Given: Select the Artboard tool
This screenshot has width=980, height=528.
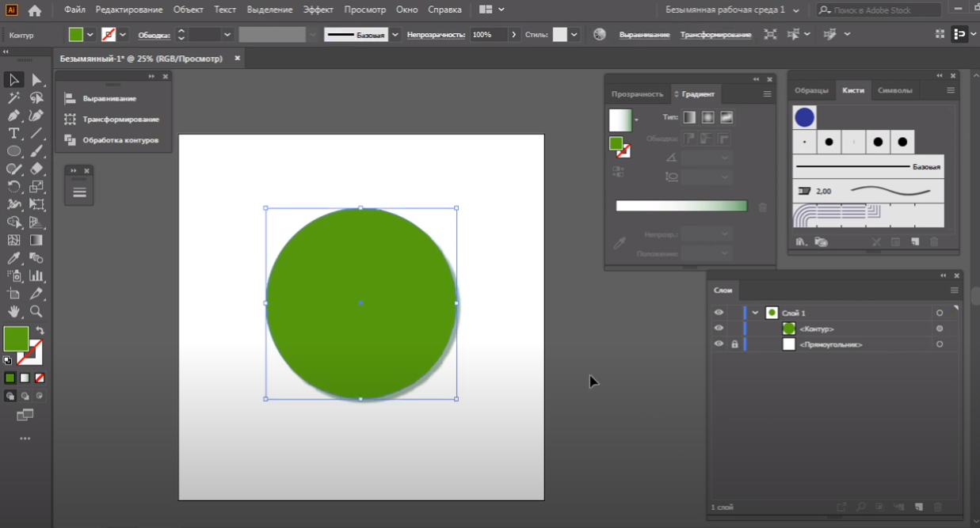Looking at the screenshot, I should [13, 294].
